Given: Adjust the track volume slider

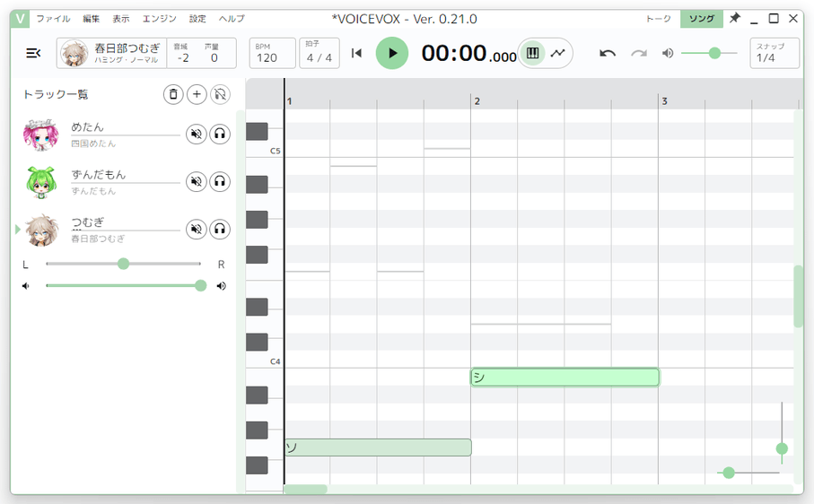Looking at the screenshot, I should pyautogui.click(x=123, y=286).
